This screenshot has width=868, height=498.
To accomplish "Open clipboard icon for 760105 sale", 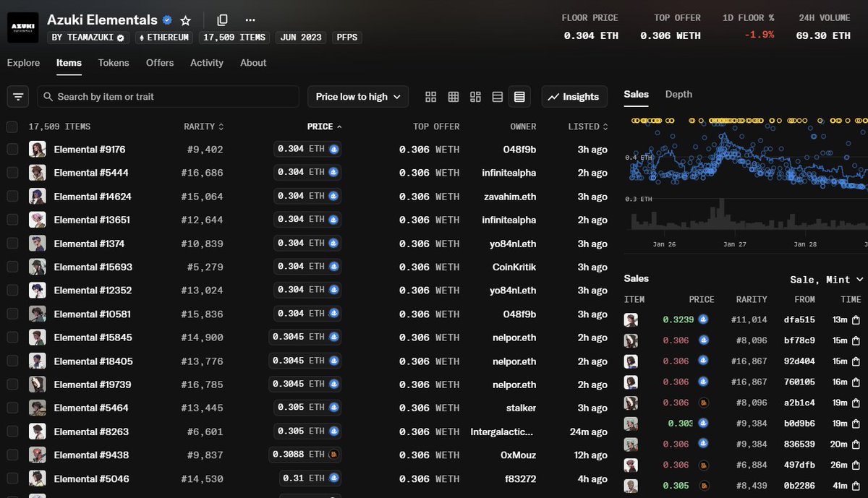I will pos(856,382).
